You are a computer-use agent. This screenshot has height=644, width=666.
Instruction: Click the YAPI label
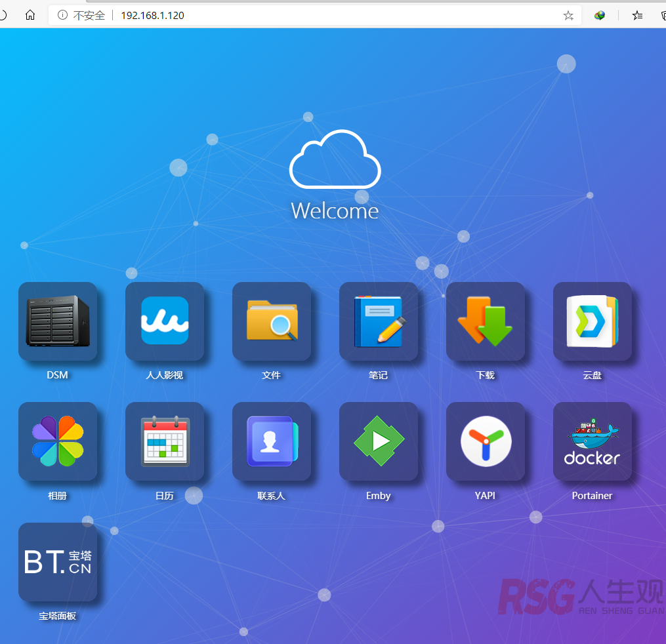[485, 496]
